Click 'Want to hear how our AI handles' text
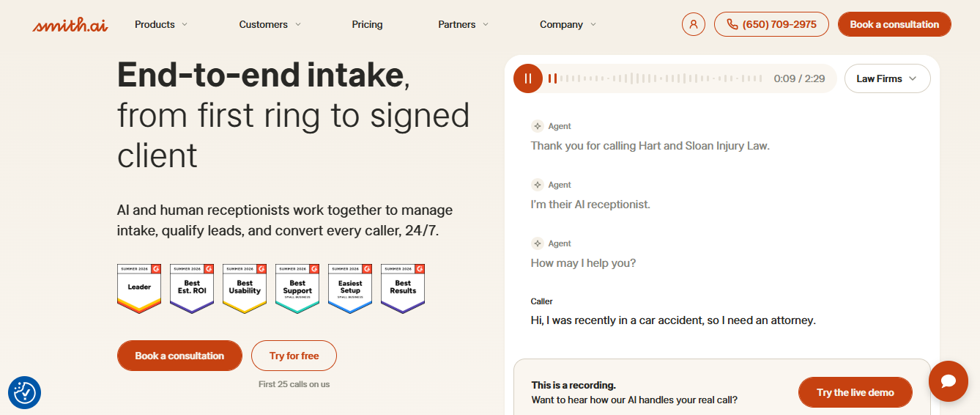This screenshot has width=980, height=415. pos(634,400)
